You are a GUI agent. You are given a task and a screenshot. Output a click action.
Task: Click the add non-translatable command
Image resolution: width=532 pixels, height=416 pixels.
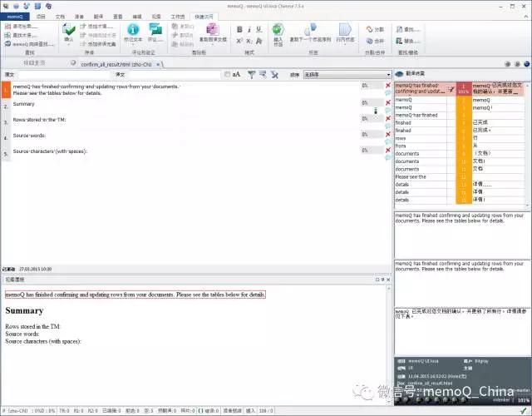[x=98, y=44]
